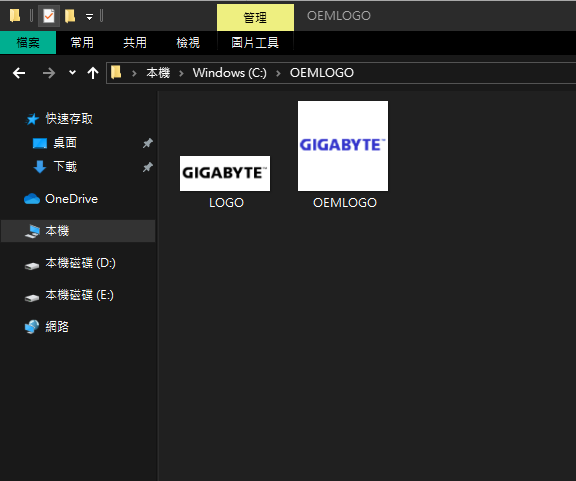Go forward with the Forward arrow
The height and width of the screenshot is (481, 576).
(48, 73)
